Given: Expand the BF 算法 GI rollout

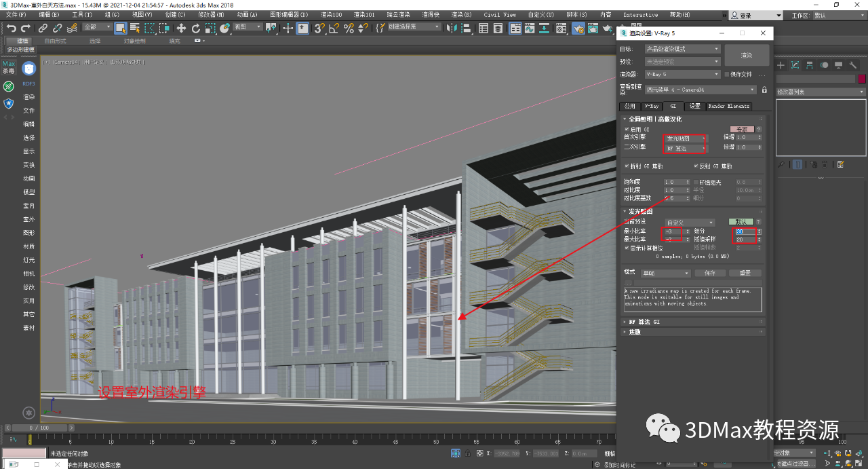Looking at the screenshot, I should click(692, 322).
